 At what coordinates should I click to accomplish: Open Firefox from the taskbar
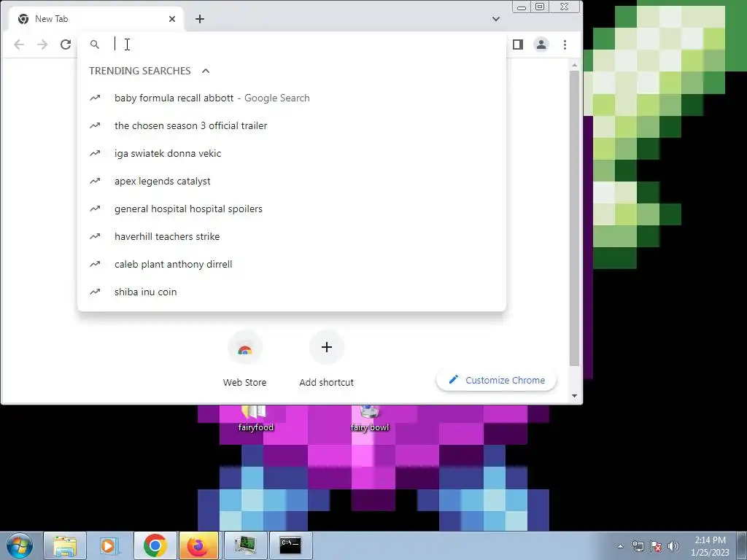(198, 545)
